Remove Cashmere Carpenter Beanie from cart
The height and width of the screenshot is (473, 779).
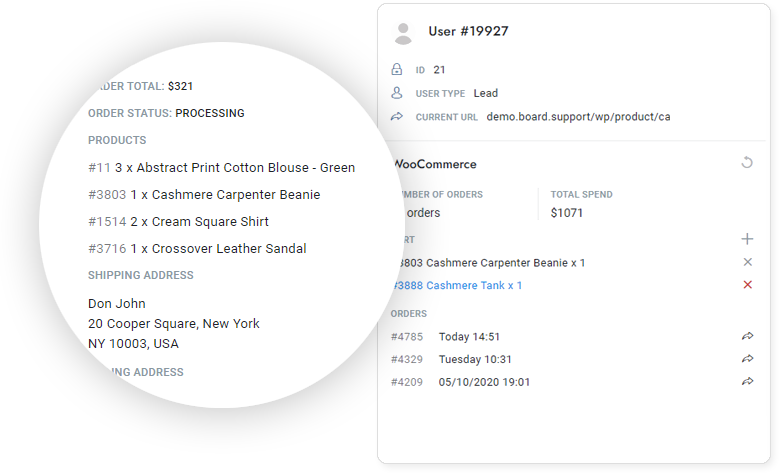pos(747,262)
